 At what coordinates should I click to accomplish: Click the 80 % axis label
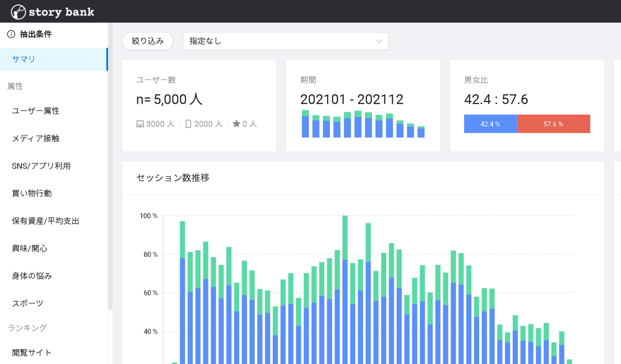click(x=151, y=254)
